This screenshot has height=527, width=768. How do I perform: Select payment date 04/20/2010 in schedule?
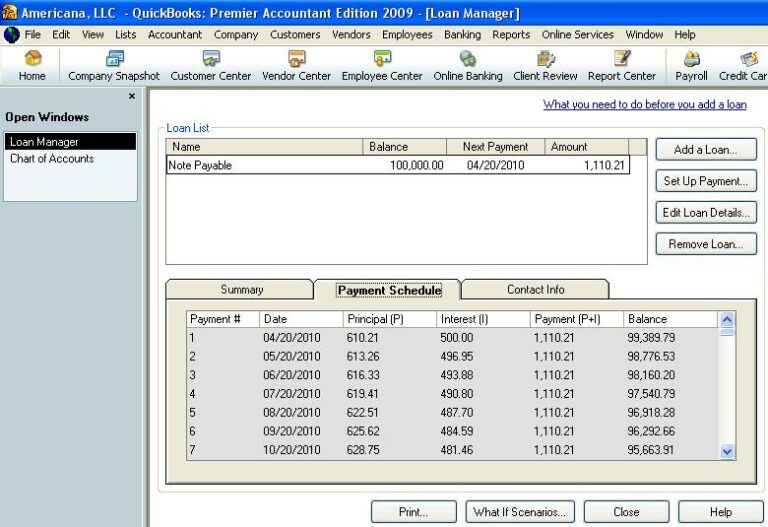[291, 337]
